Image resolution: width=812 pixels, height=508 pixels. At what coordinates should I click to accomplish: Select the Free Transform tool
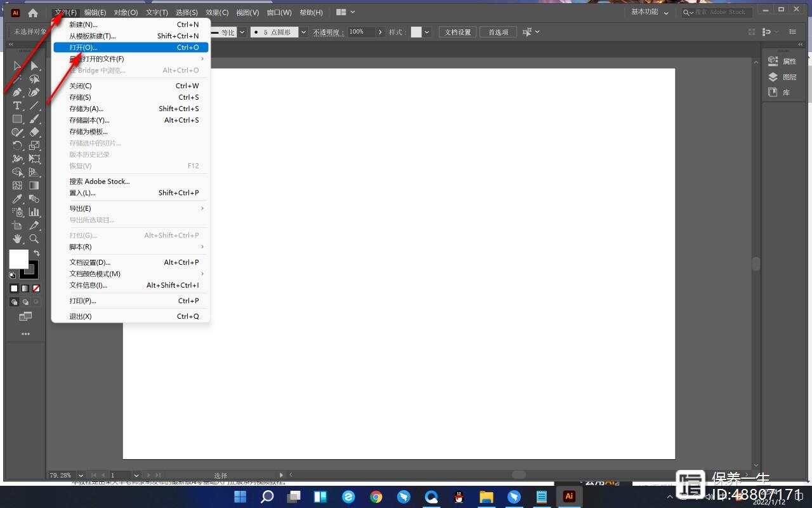(34, 159)
